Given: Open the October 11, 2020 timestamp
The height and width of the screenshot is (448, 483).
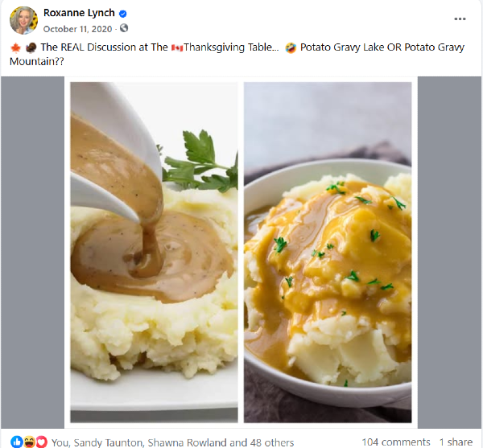Looking at the screenshot, I should 77,29.
